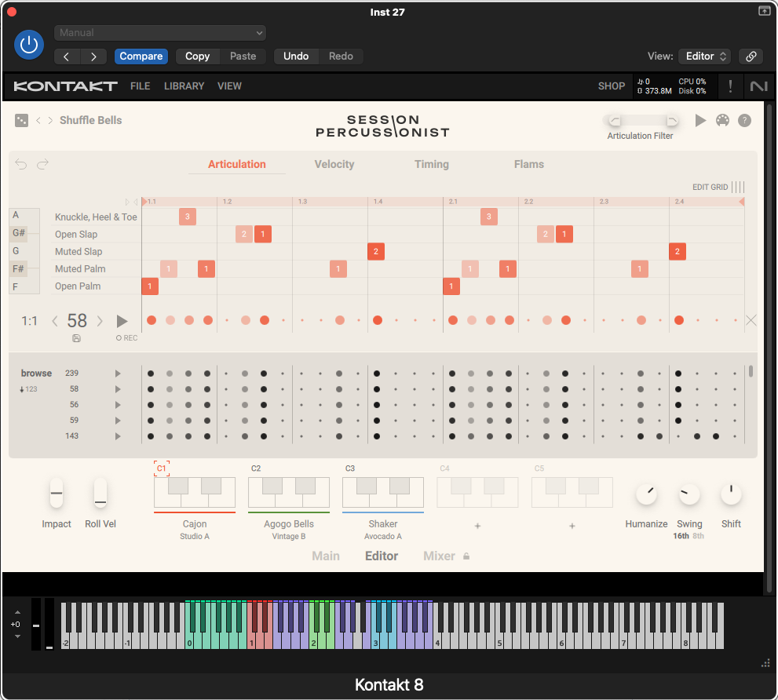Select 8th swing option
778x700 pixels.
[698, 536]
